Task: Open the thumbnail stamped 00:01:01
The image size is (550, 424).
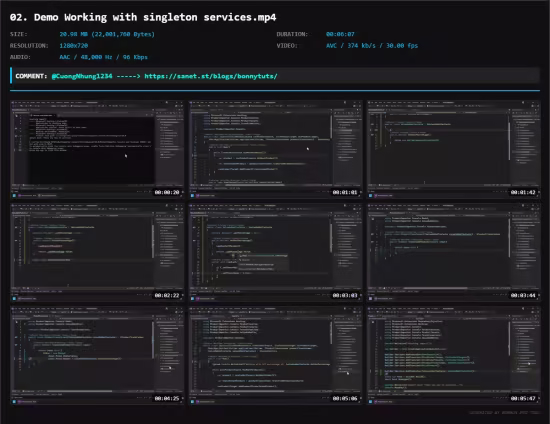Action: click(275, 149)
